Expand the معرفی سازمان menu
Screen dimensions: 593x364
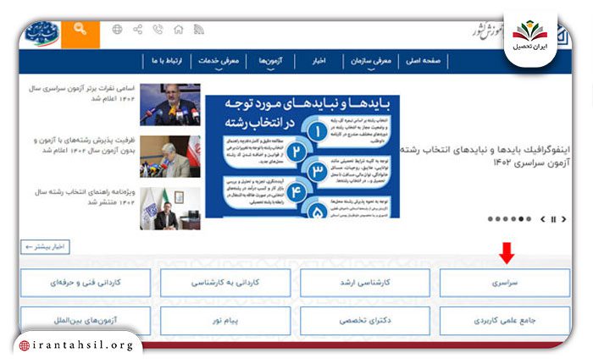click(371, 61)
